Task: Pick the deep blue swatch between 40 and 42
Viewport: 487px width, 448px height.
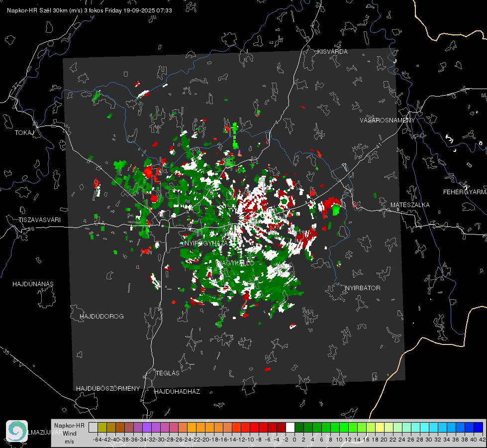Action: click(x=478, y=427)
